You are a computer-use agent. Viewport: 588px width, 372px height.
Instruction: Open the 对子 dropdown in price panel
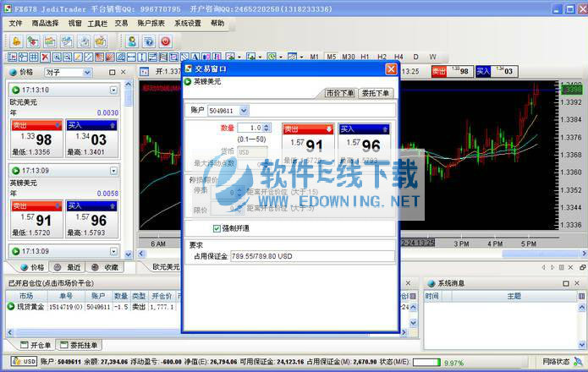[87, 73]
